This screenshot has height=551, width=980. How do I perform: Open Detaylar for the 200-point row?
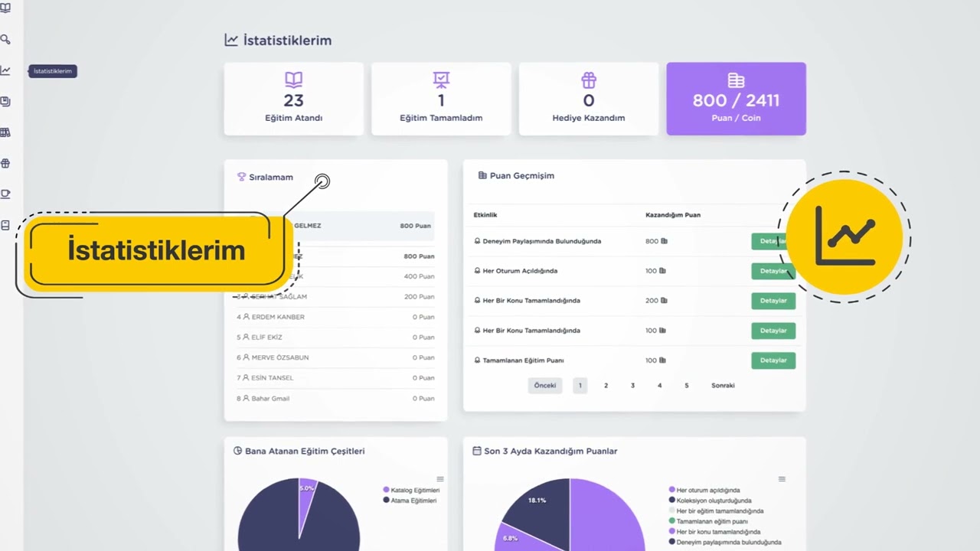(773, 301)
